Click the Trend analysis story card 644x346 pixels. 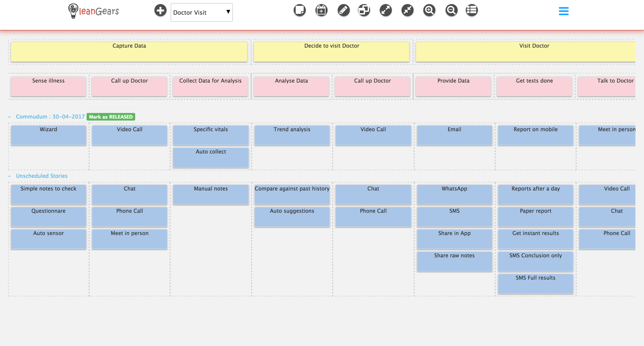(x=292, y=135)
